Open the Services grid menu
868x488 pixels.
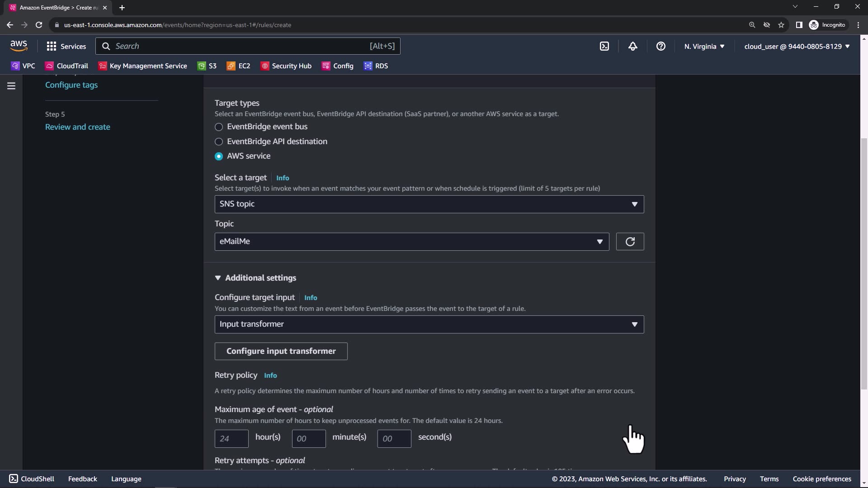coord(66,46)
